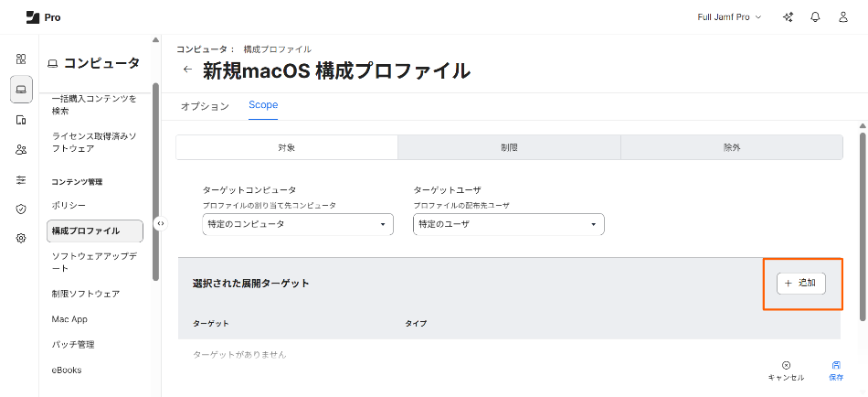Image resolution: width=868 pixels, height=397 pixels.
Task: Open the ターゲットユーザ dropdown
Action: click(x=508, y=224)
